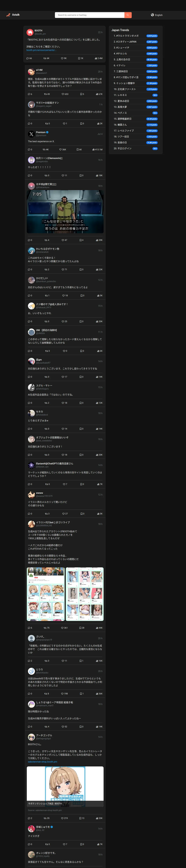Click reply icon on BOOTH post
186x868 pixels.
point(28,58)
